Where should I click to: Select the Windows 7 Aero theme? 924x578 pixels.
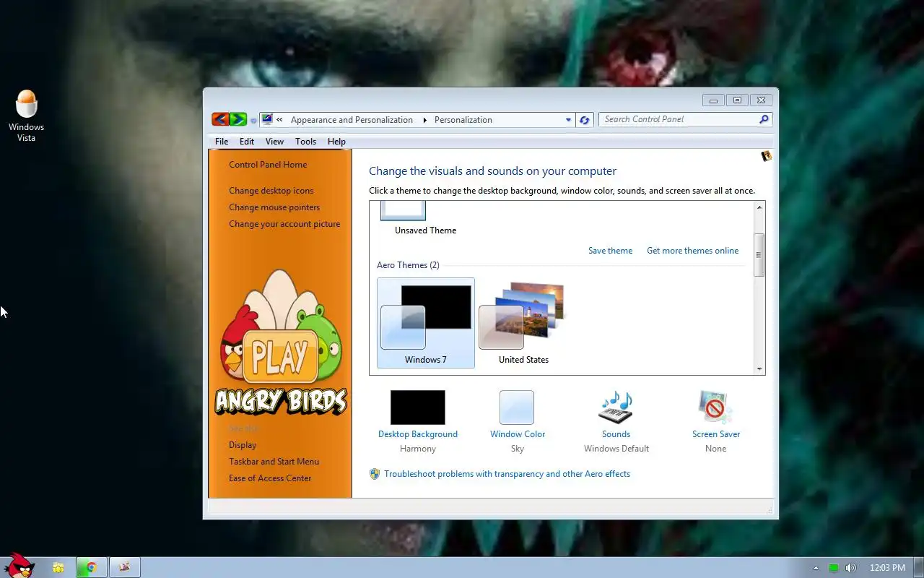pyautogui.click(x=426, y=323)
